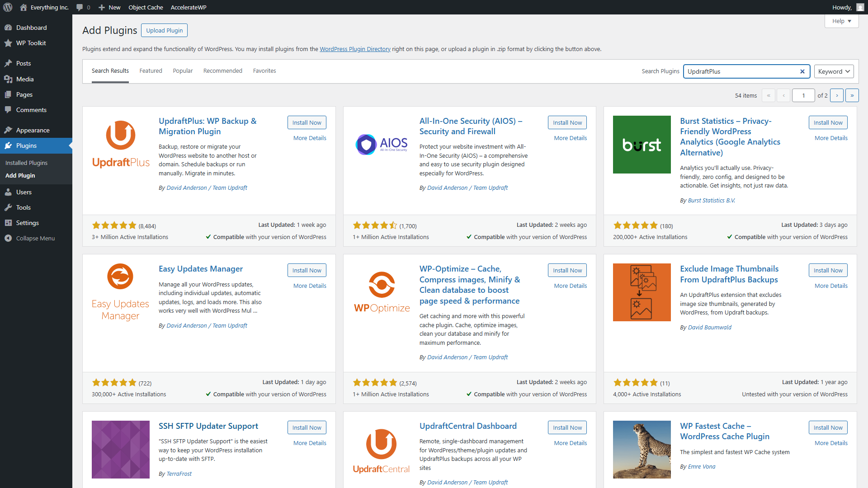Install UpdraftPlus WP Backup plugin
Screen dimensions: 868x488
[x=307, y=122]
